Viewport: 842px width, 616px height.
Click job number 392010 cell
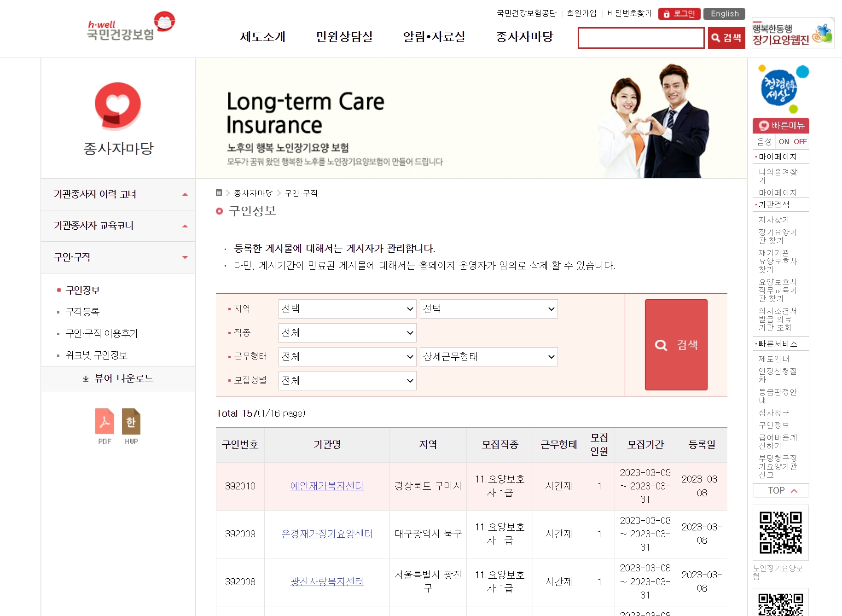click(x=240, y=486)
